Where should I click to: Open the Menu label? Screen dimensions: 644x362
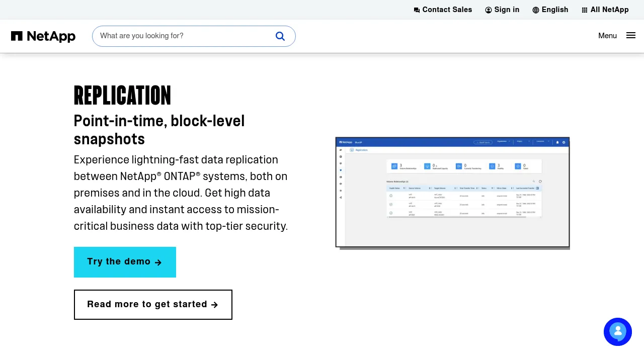607,36
